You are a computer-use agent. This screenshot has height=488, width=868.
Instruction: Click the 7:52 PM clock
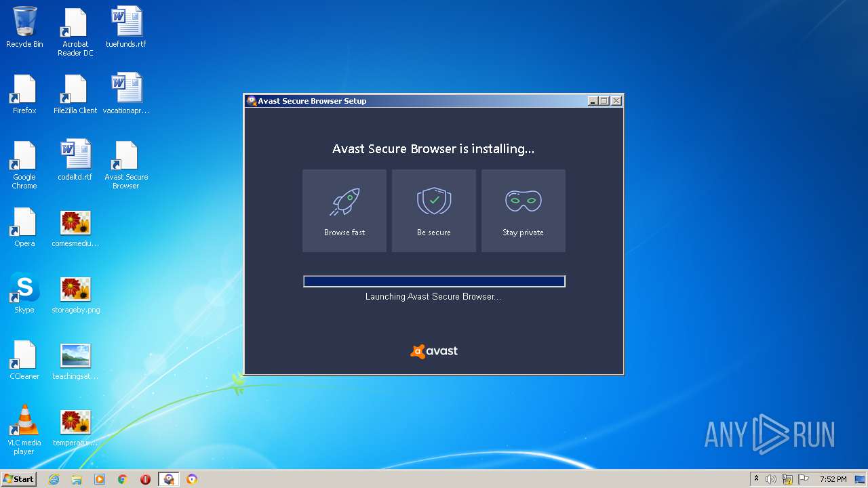[833, 479]
